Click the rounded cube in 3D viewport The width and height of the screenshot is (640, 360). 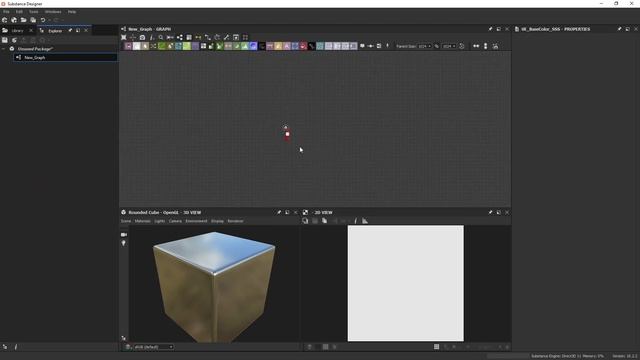click(x=213, y=287)
